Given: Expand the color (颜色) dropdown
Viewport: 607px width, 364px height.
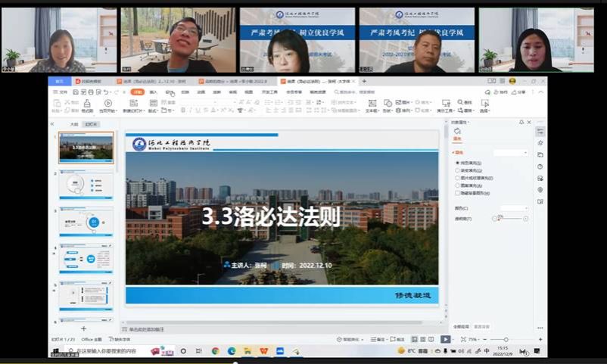Looking at the screenshot, I should (x=515, y=207).
